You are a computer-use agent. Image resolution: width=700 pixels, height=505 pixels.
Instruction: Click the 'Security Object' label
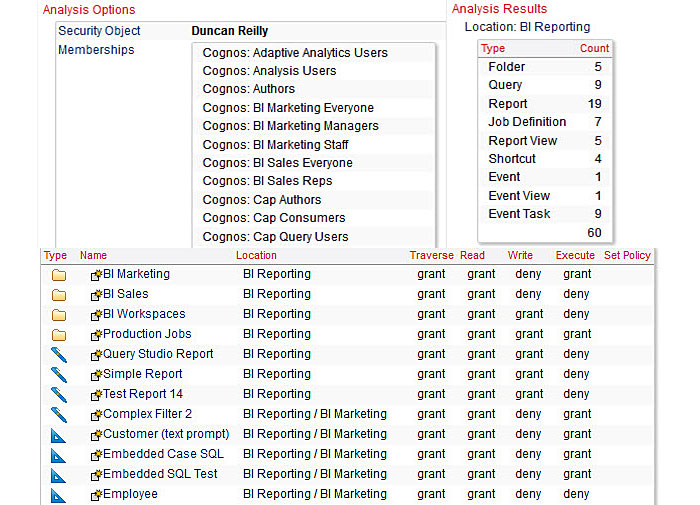click(99, 31)
